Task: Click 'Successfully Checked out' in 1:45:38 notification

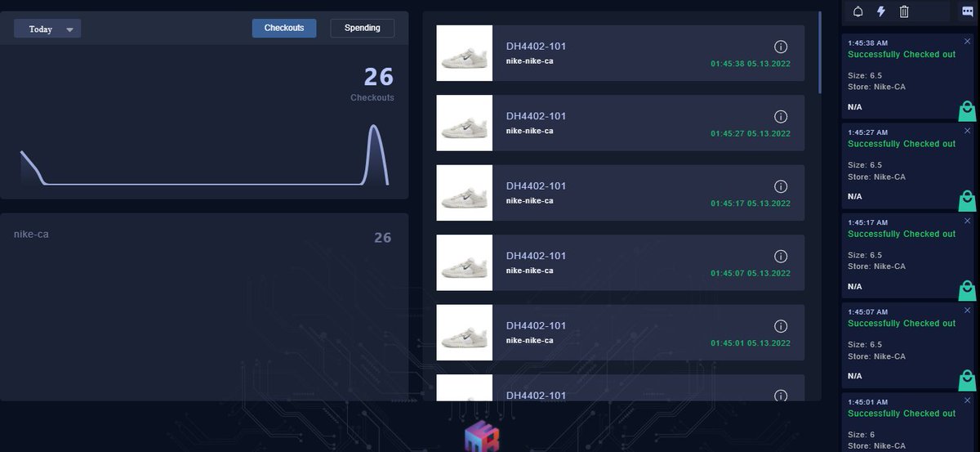Action: pyautogui.click(x=902, y=54)
